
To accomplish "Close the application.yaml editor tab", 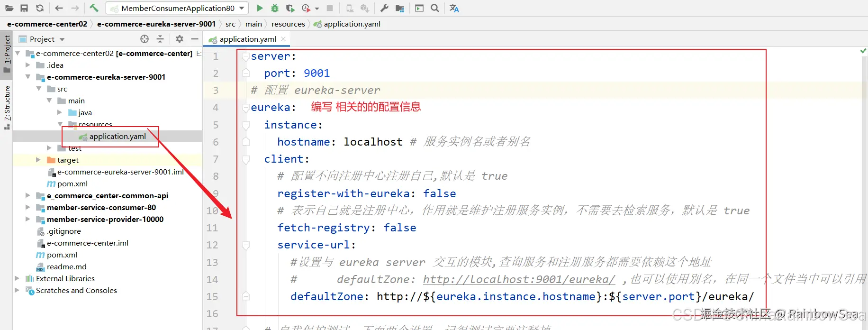I will pyautogui.click(x=283, y=39).
